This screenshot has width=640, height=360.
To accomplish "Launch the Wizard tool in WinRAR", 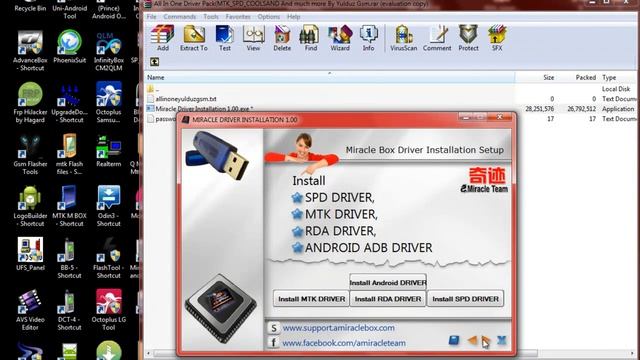I will (340, 38).
